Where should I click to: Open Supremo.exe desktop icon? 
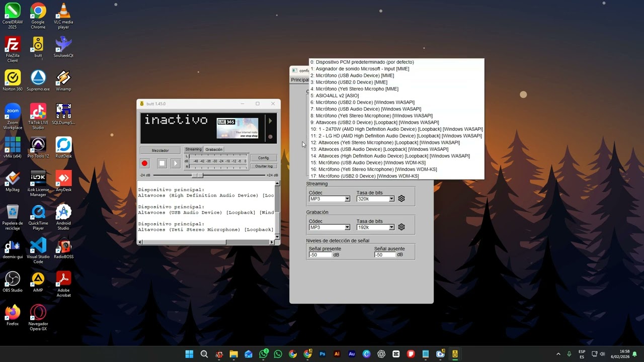[38, 80]
